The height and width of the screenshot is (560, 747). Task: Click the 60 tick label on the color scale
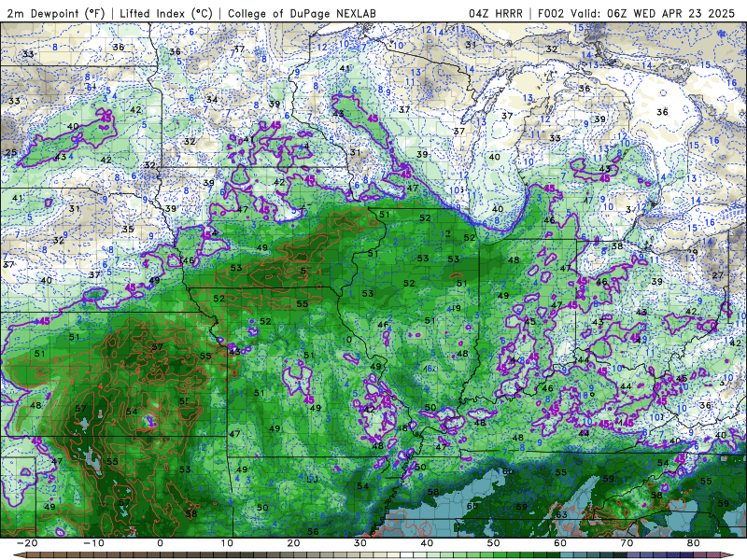[560, 543]
